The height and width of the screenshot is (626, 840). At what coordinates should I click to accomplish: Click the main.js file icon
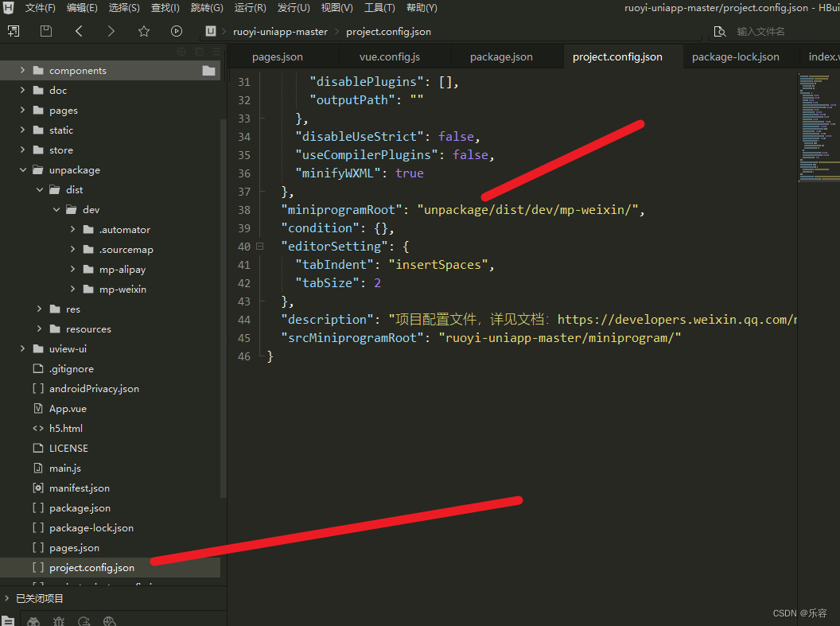38,468
